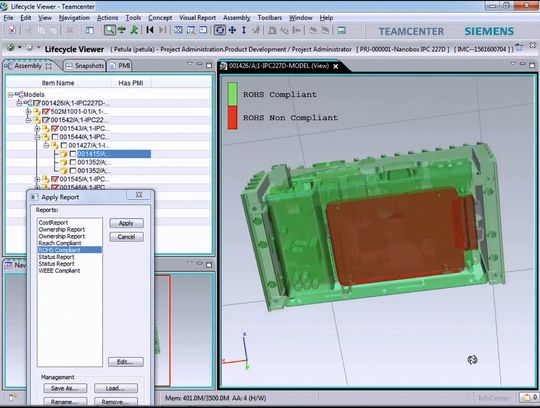Screen dimensions: 540x408
Task: Jump to the first frame icon
Action: click(x=150, y=30)
